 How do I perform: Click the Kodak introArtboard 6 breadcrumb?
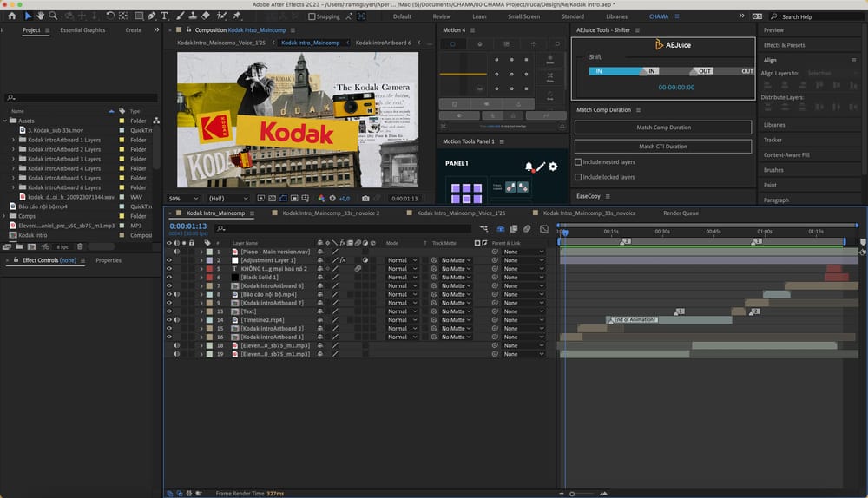(x=383, y=43)
